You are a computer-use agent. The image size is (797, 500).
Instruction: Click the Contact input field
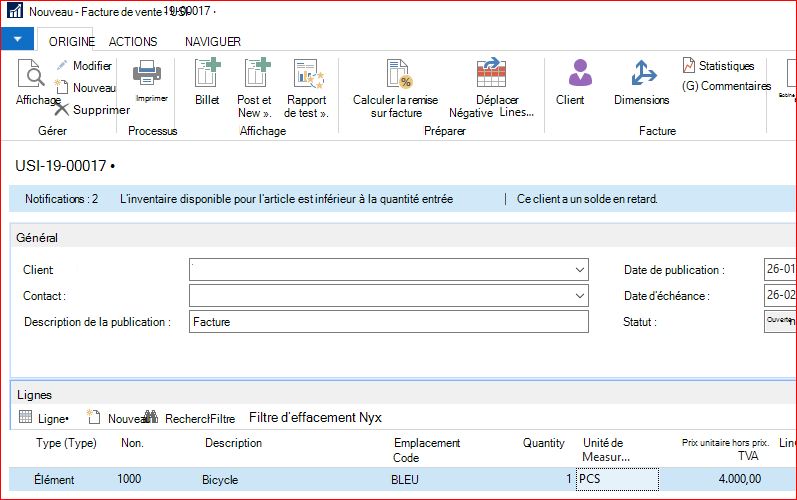click(389, 296)
